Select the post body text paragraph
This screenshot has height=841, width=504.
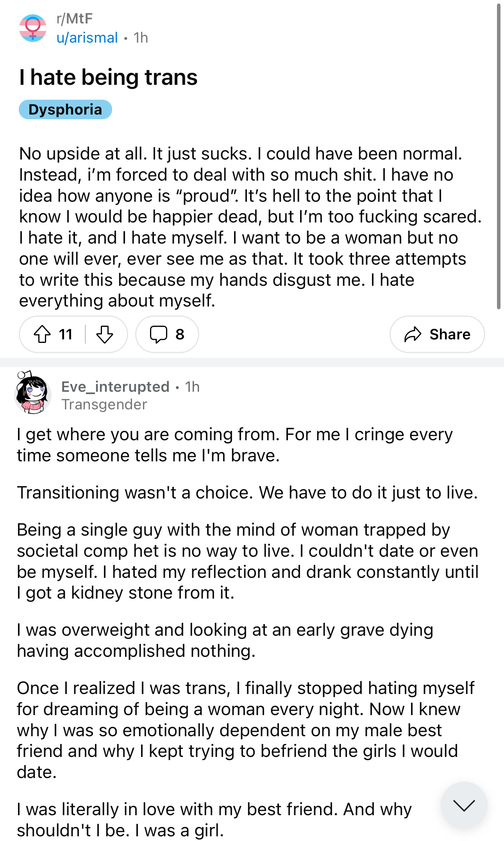(250, 227)
